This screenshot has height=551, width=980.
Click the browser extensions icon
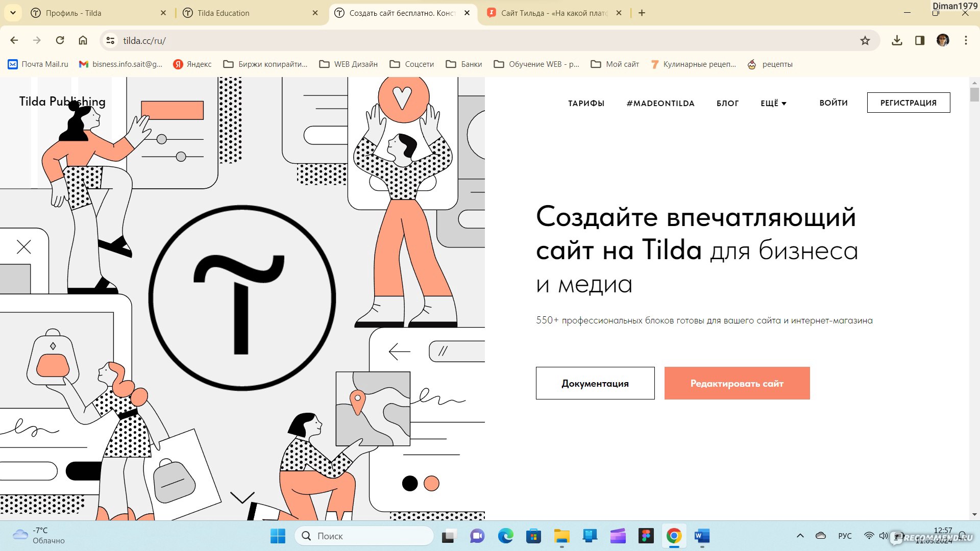click(919, 40)
